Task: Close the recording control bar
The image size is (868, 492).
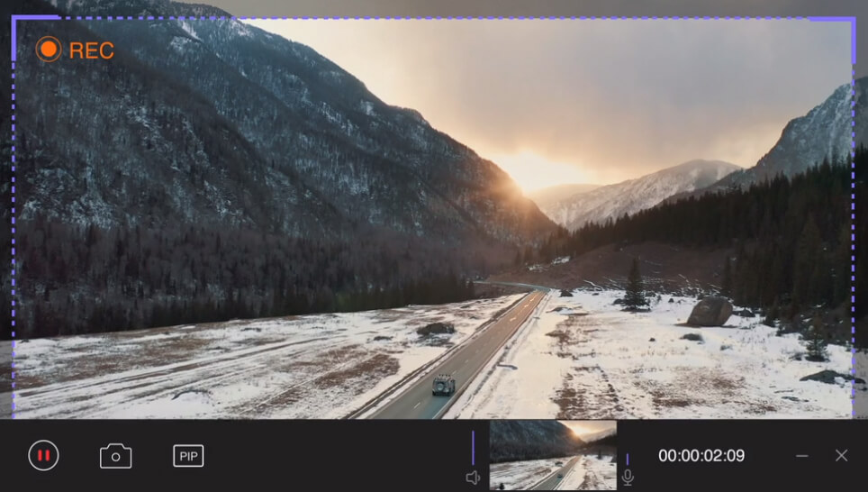Action: tap(841, 455)
